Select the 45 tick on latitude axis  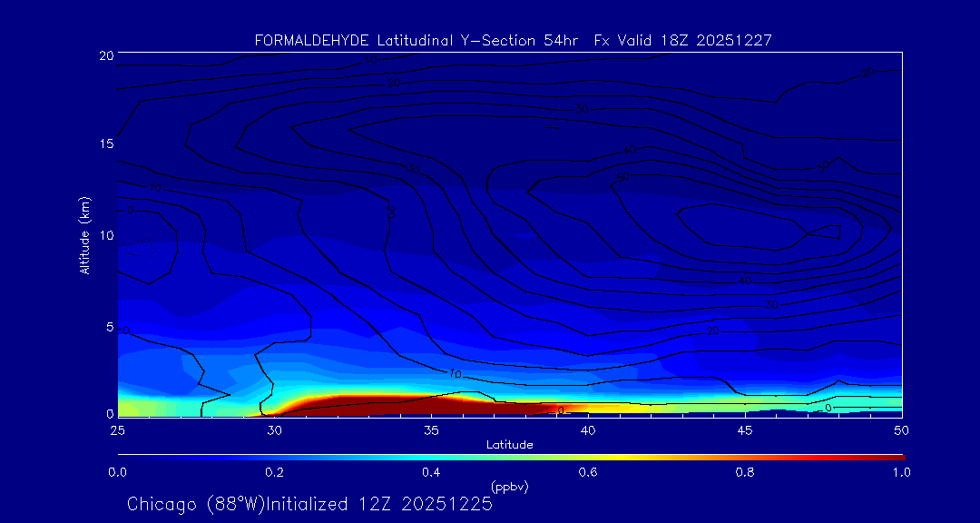coord(745,429)
